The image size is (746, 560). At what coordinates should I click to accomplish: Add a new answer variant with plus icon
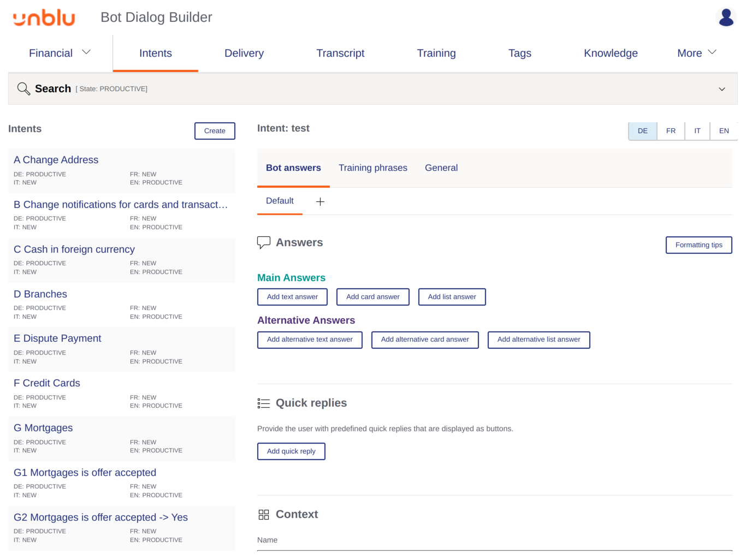[x=320, y=202]
